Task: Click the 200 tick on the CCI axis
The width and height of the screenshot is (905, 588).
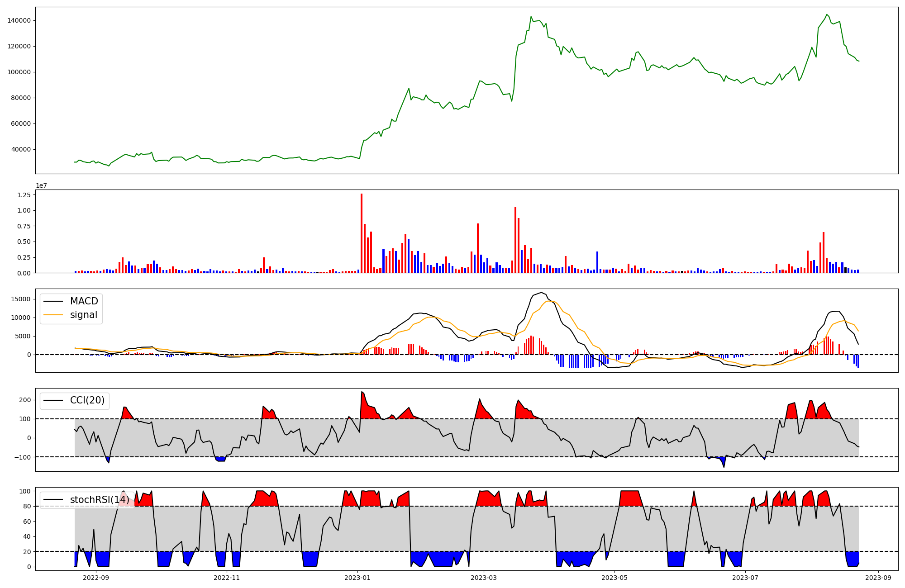Action: coord(25,400)
